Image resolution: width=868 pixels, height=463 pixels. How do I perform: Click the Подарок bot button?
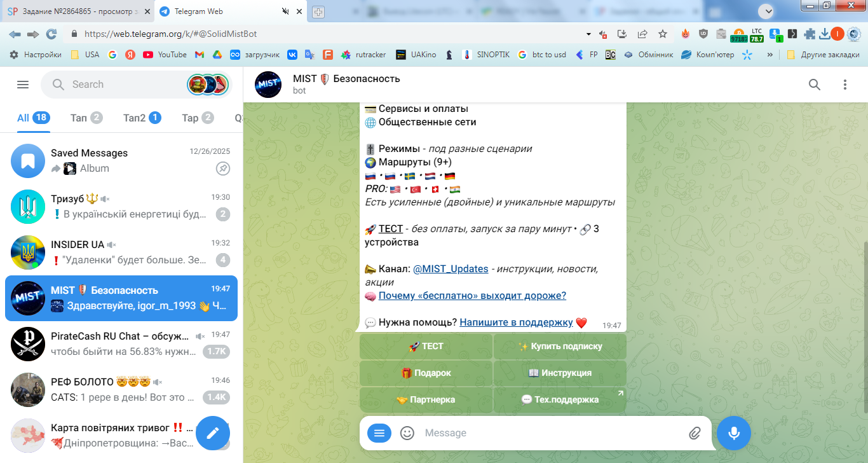426,373
